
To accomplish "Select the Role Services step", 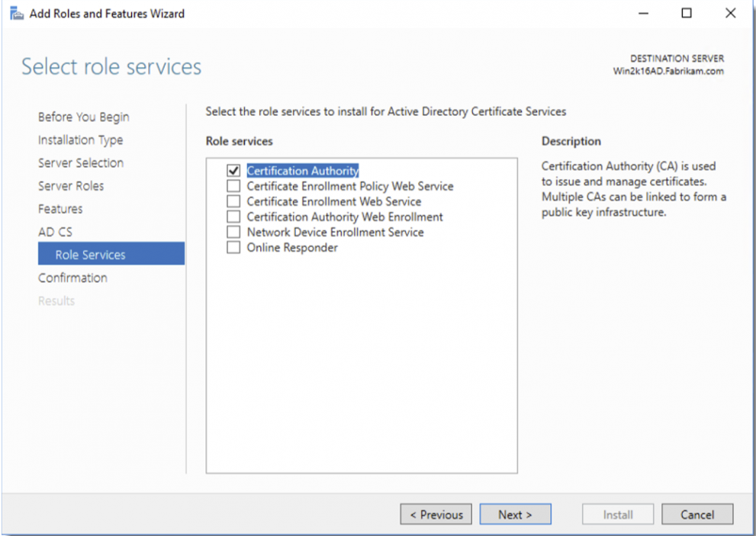I will (x=111, y=254).
